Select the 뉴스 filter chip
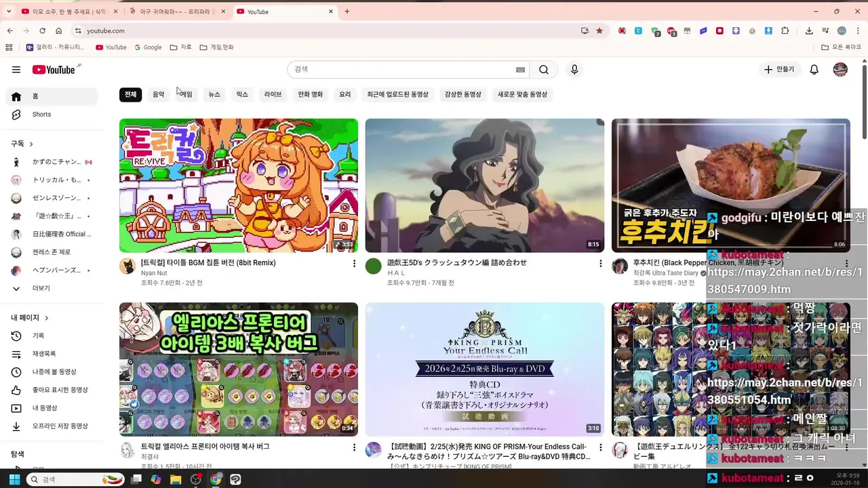 (214, 95)
